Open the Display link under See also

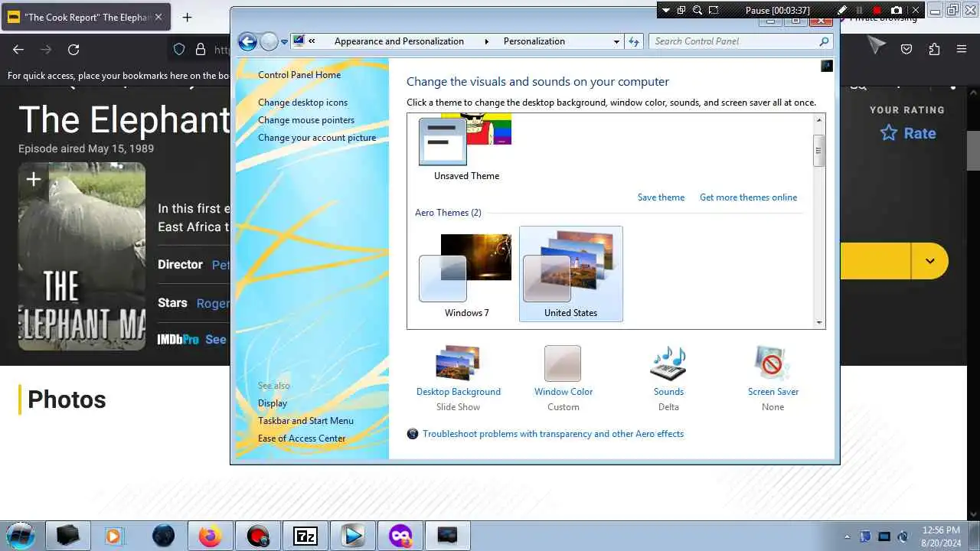tap(273, 403)
